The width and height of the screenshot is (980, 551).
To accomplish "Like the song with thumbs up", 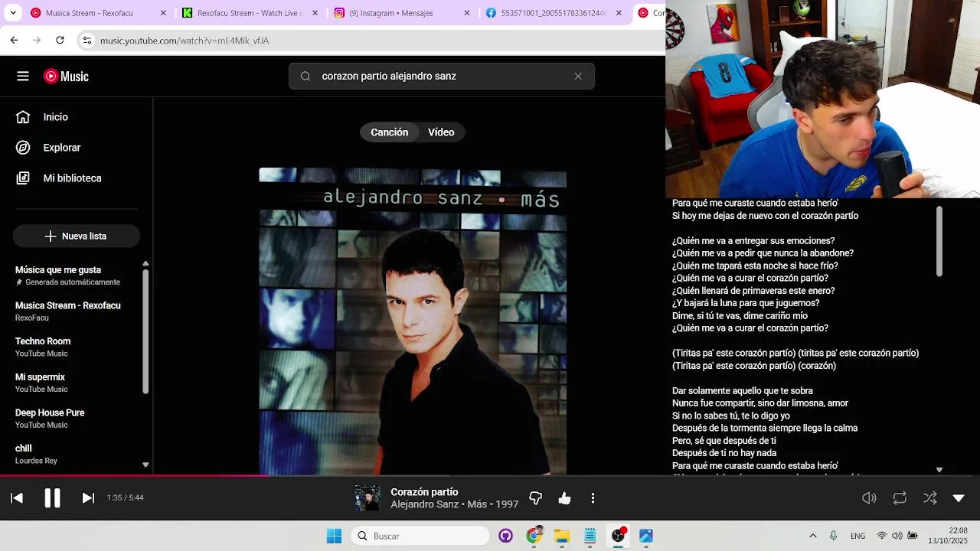I will click(x=564, y=498).
